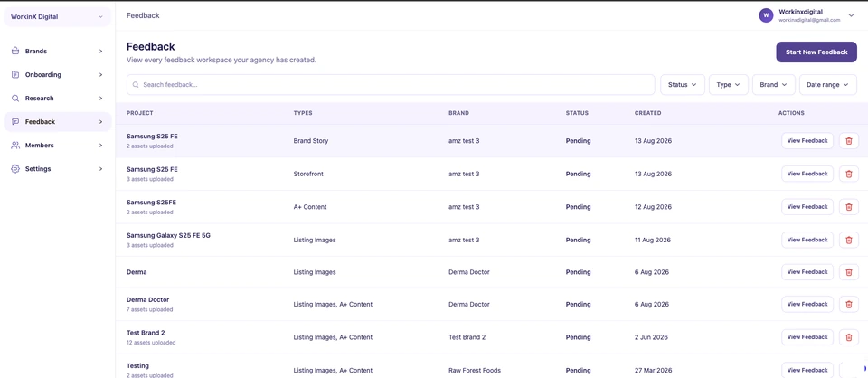
Task: Click the 27 Mar 2026 created date
Action: [653, 370]
